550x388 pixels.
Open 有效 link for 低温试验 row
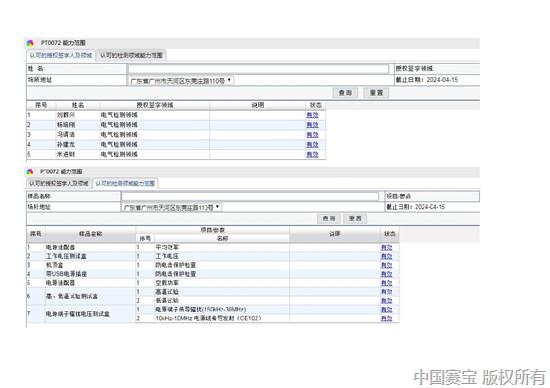pyautogui.click(x=387, y=301)
